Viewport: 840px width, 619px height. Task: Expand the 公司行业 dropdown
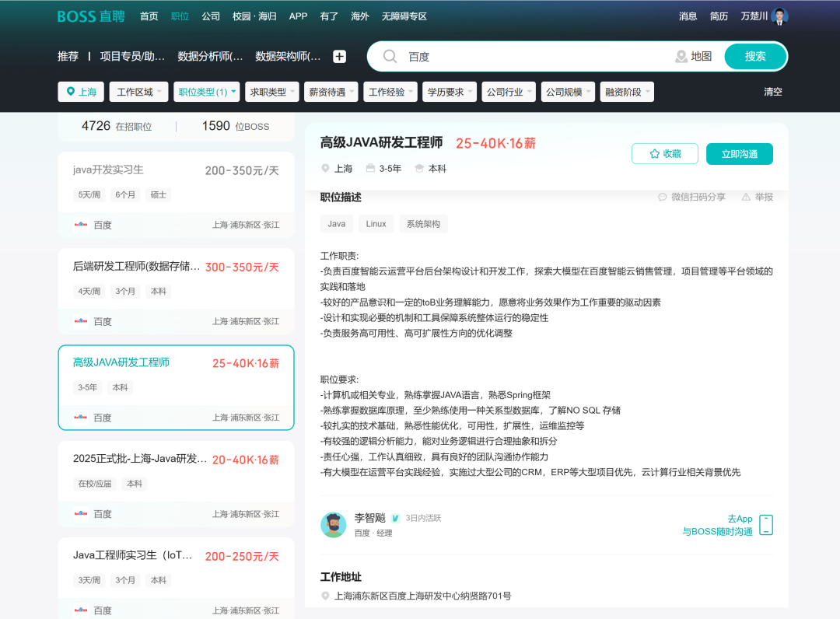[x=509, y=92]
